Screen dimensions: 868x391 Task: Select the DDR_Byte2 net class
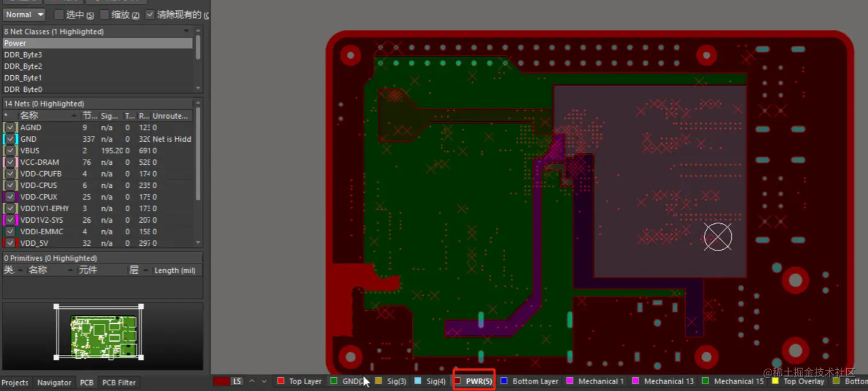(x=98, y=66)
